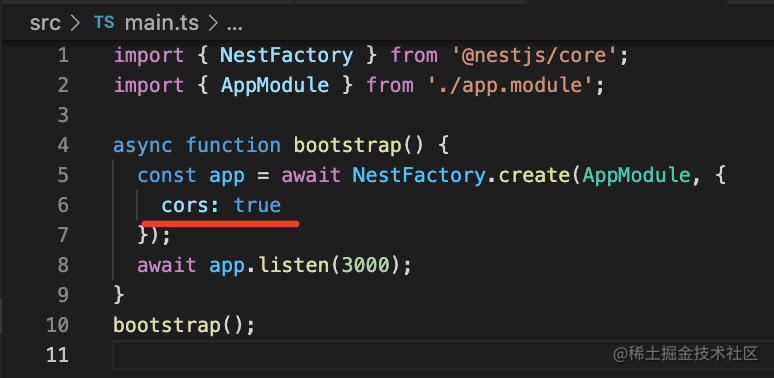774x378 pixels.
Task: Click the '@nestjs/core' module string
Action: [535, 55]
